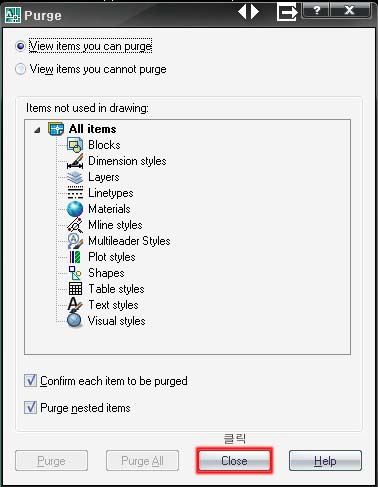Toggle Purge nested items checkbox
Screen dimensions: 378x487
pos(30,407)
